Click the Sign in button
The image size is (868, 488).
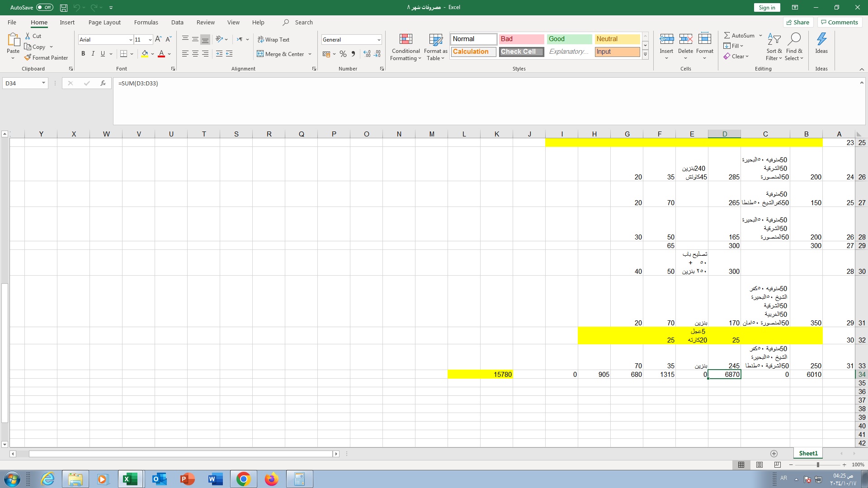click(767, 7)
